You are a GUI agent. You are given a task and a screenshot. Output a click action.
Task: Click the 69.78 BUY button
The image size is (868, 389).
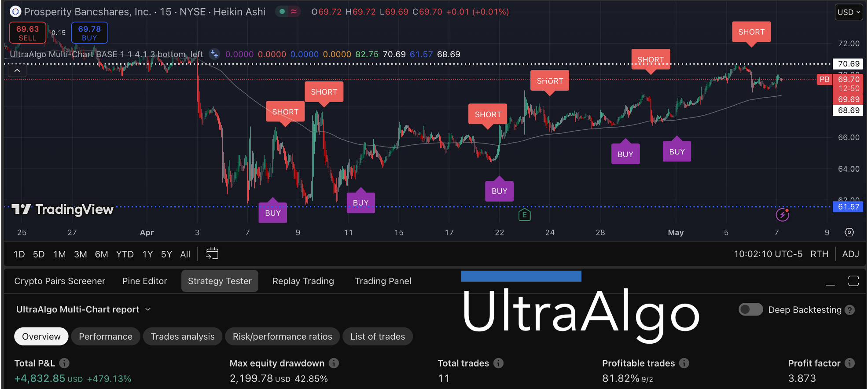(x=89, y=33)
